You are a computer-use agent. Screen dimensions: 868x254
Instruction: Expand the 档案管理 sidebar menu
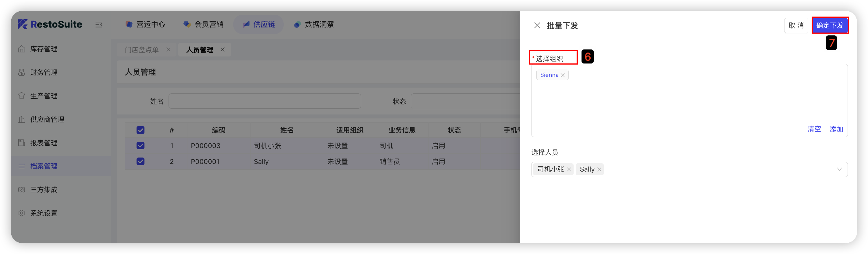pos(44,166)
